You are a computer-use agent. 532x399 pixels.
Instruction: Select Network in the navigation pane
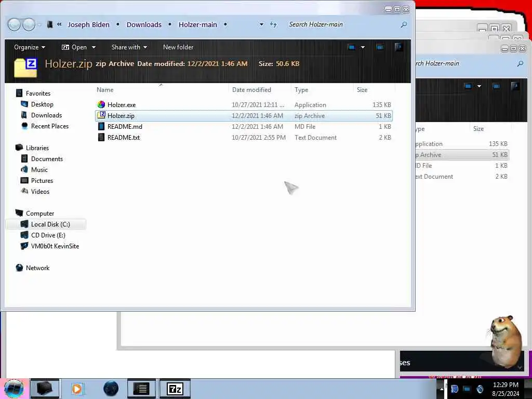37,268
